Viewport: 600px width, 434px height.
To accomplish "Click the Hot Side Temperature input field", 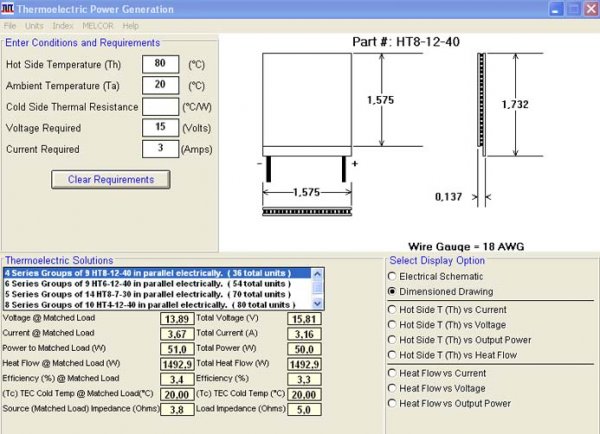I will [x=161, y=63].
